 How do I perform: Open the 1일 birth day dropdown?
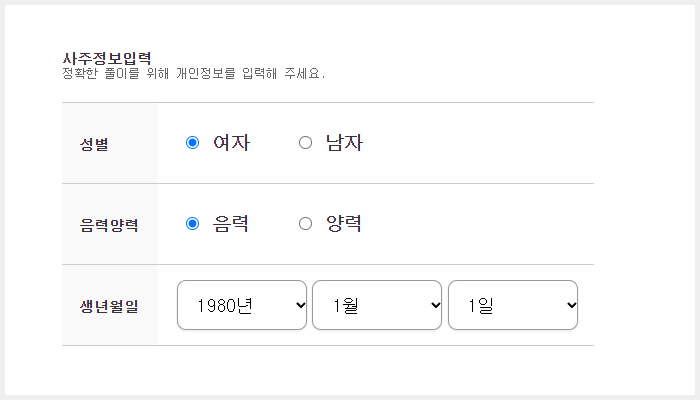[513, 305]
